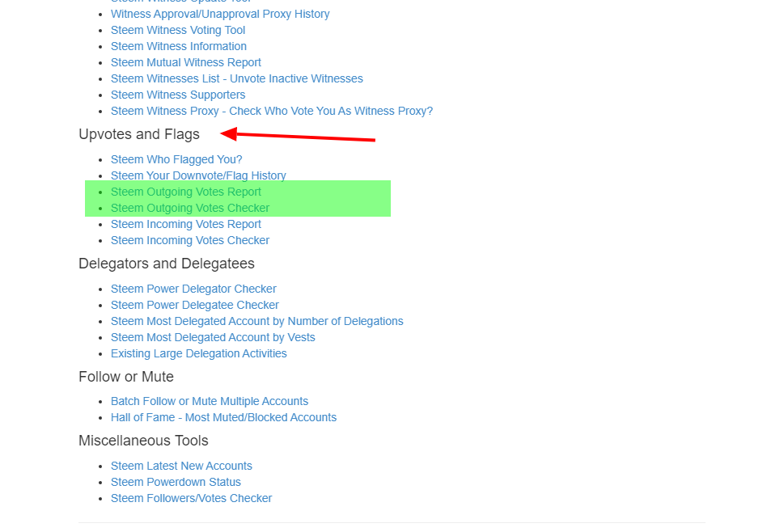Screen dimensions: 784x532
Task: Select the Follow or Mute heading
Action: tap(126, 377)
